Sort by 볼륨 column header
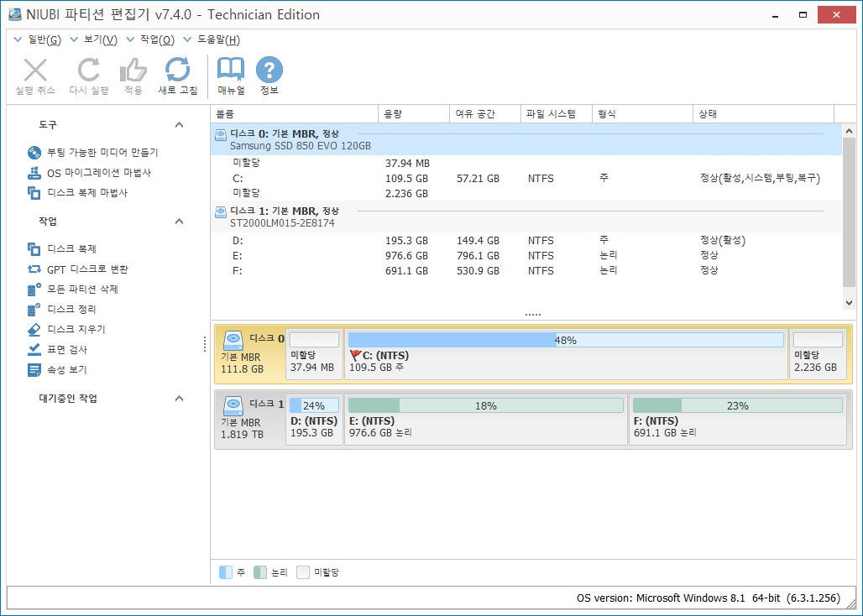Screen dimensions: 863x616 (295, 114)
